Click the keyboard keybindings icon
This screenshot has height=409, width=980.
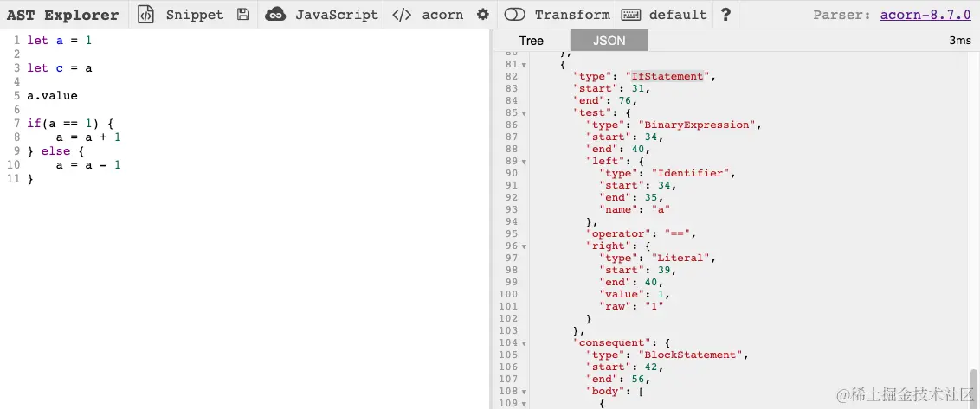point(631,15)
